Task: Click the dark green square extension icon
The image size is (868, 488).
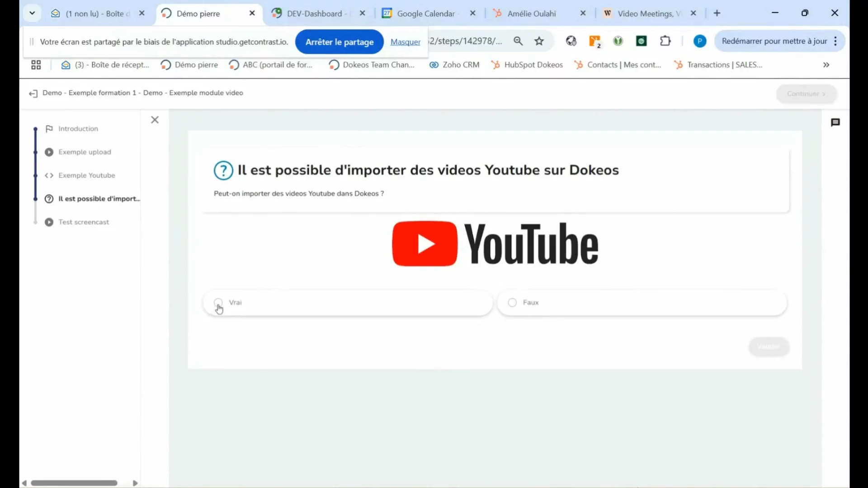Action: [641, 41]
